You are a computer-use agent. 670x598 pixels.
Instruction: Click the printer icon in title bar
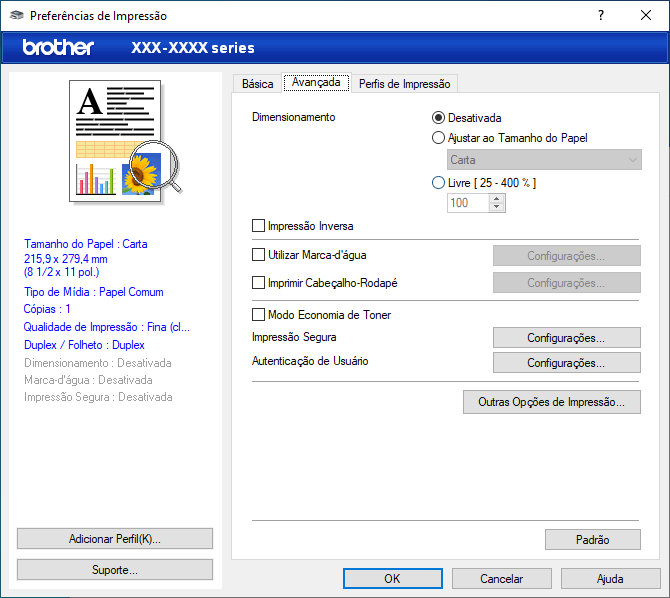[16, 16]
